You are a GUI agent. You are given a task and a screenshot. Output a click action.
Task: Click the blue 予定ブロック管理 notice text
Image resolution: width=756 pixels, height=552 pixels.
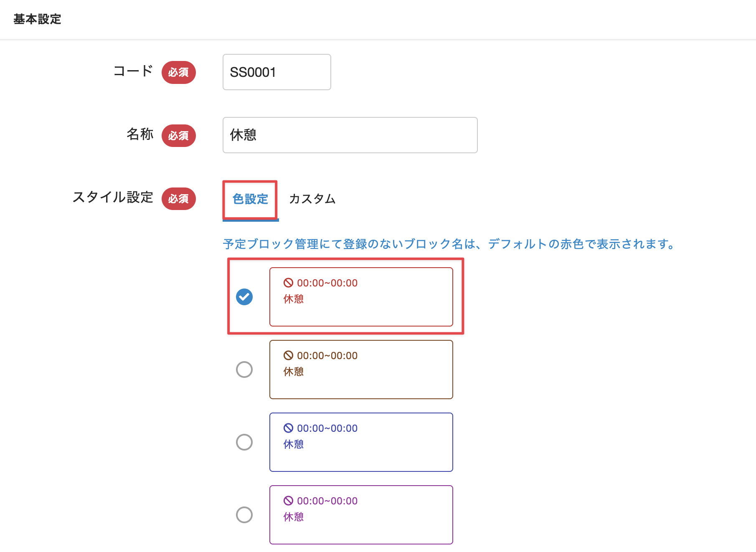tap(449, 244)
